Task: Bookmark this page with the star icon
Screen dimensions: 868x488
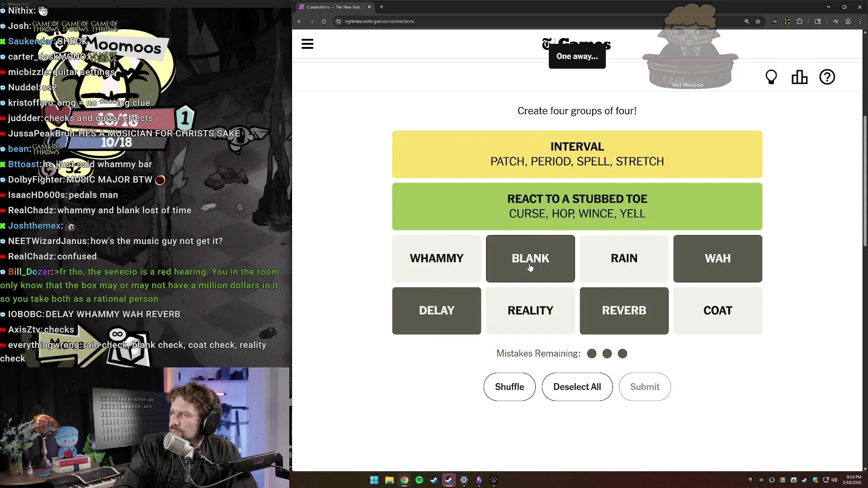Action: coord(758,21)
